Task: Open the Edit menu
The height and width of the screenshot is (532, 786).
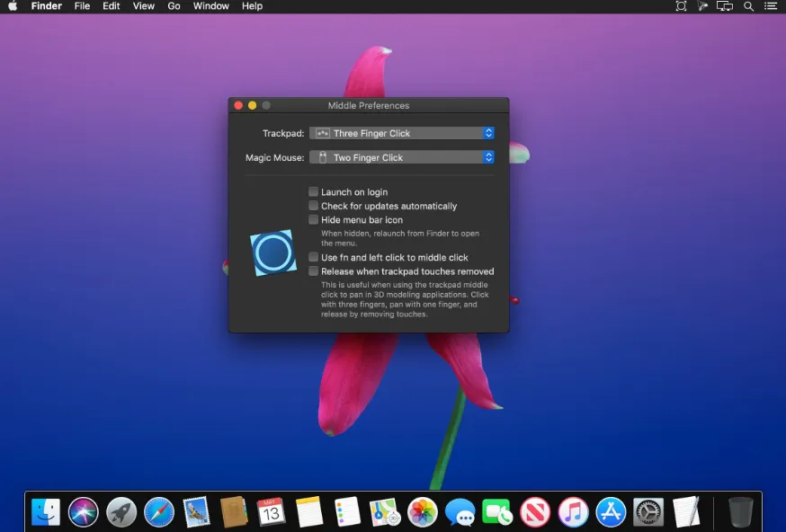Action: (x=112, y=6)
